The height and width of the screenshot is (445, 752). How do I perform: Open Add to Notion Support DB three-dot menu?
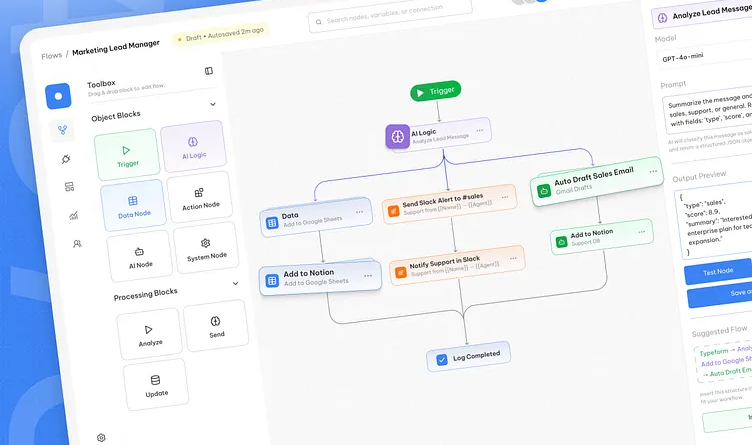[642, 232]
